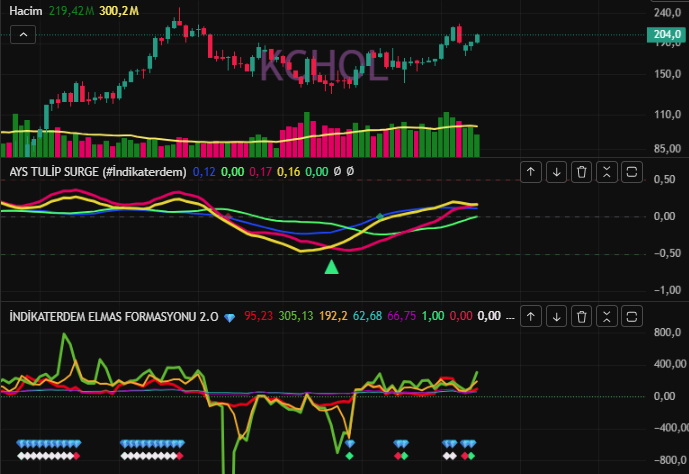Click the 400,00 level on ELMAS scale
The image size is (689, 474).
(x=670, y=364)
